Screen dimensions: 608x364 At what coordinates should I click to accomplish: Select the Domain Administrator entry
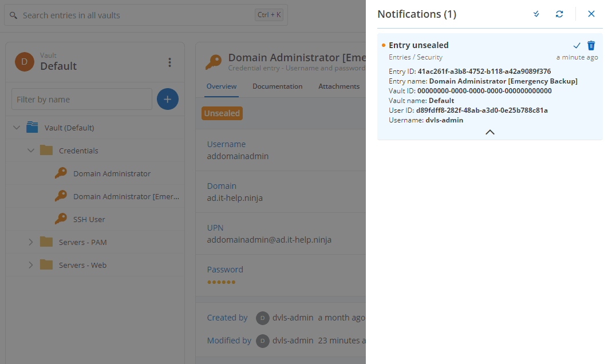112,173
